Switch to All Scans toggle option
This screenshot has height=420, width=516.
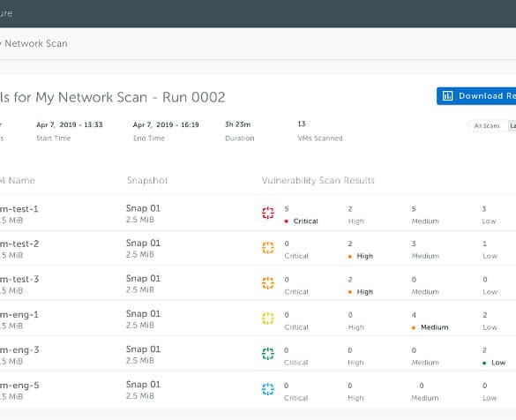point(487,126)
